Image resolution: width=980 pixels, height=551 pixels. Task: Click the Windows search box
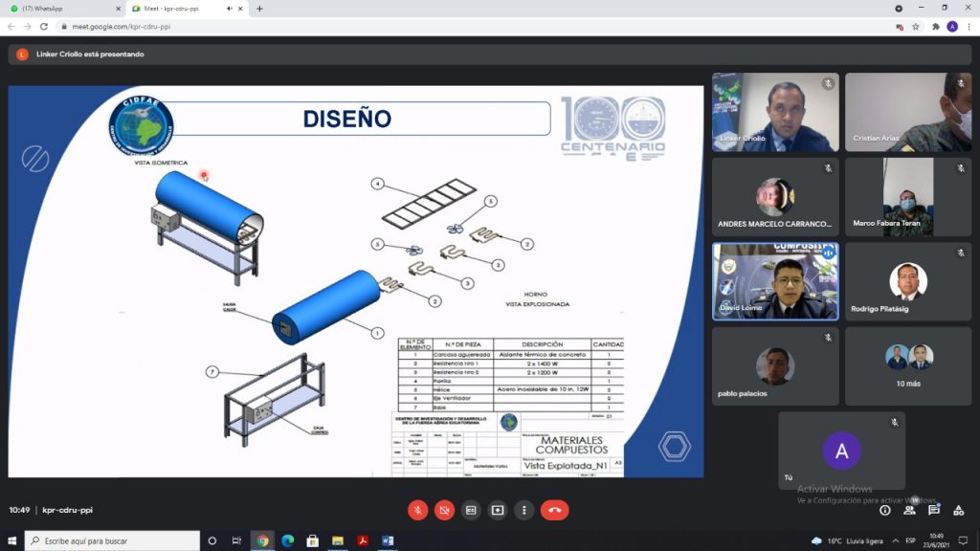coord(113,541)
